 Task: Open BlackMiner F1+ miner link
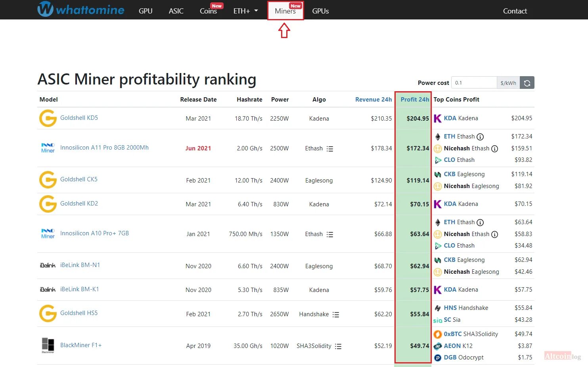coord(81,345)
